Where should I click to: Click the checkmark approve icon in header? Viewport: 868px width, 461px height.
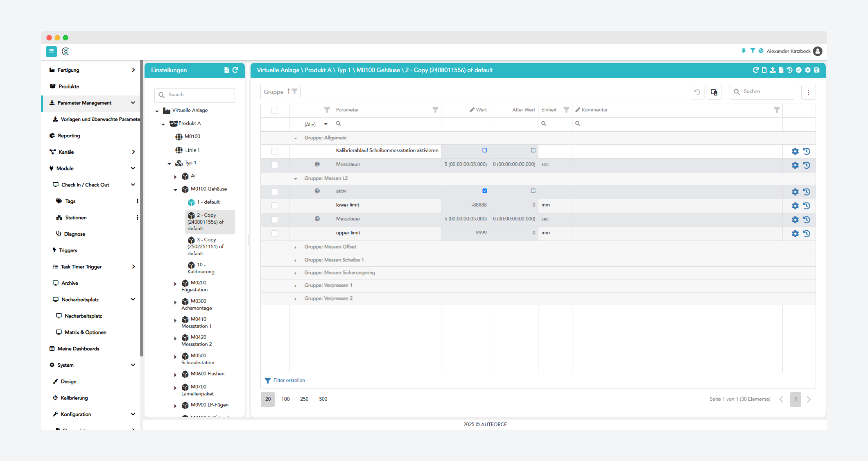[x=799, y=70]
